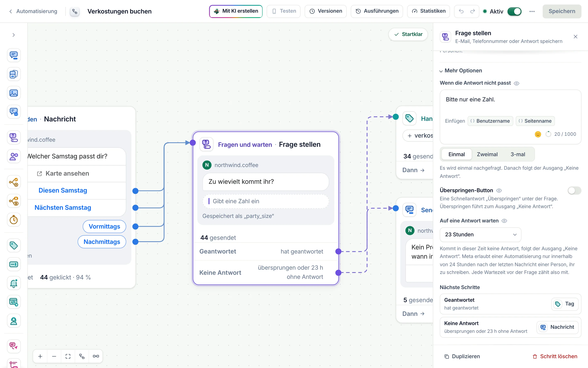
Task: Select the clock delay icon in sidebar
Action: [14, 220]
